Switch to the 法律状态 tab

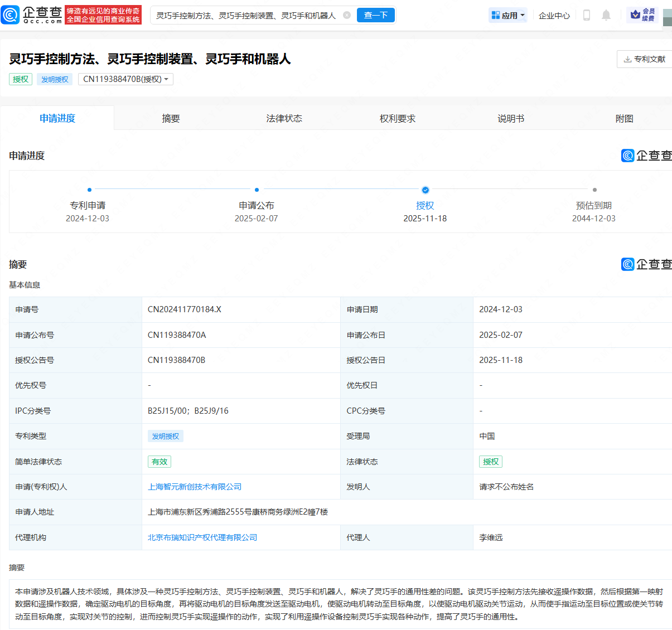284,118
